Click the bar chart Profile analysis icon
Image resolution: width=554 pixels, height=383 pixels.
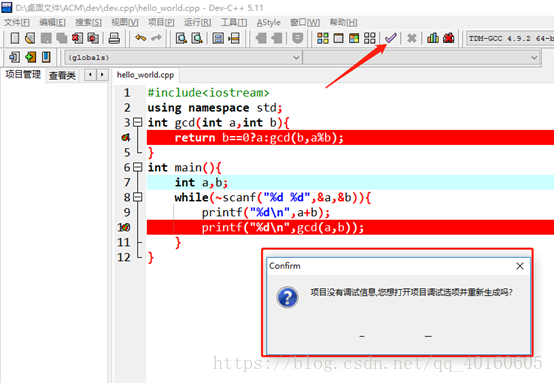pos(433,38)
